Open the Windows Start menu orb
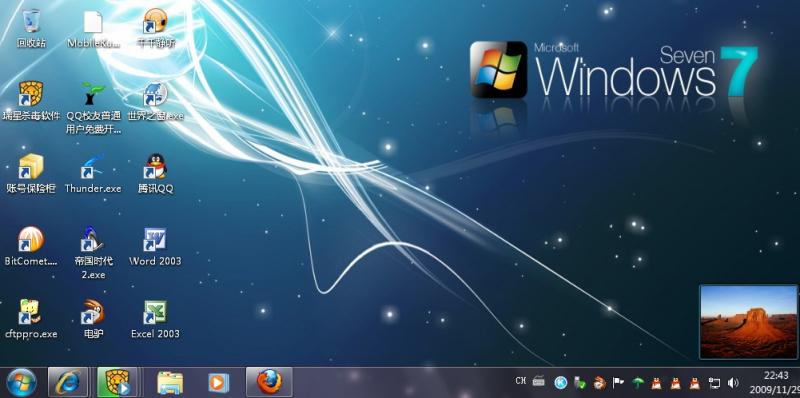This screenshot has height=398, width=800. [21, 382]
